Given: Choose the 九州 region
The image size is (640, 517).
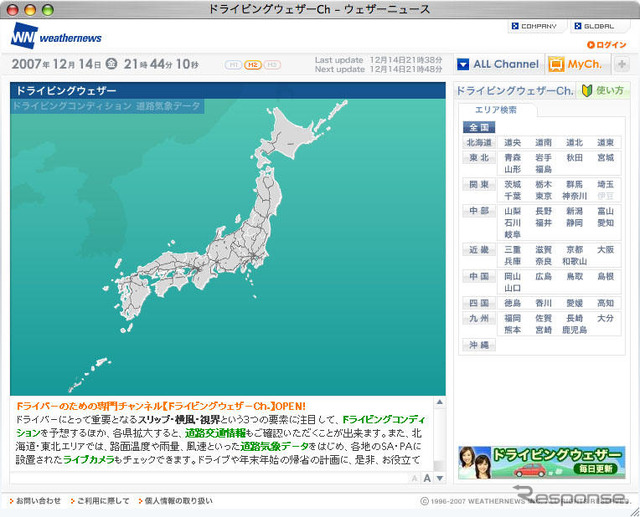Looking at the screenshot, I should pyautogui.click(x=479, y=318).
